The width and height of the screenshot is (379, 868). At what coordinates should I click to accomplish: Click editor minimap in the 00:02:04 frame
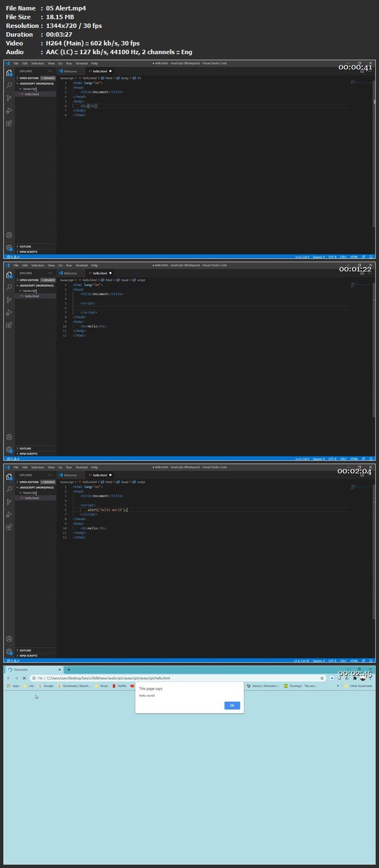pyautogui.click(x=361, y=487)
